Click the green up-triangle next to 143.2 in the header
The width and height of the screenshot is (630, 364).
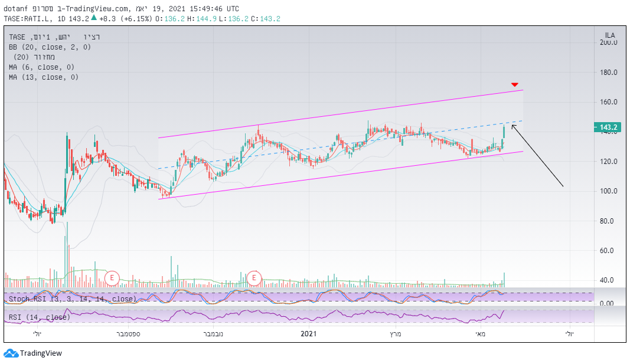(x=94, y=17)
